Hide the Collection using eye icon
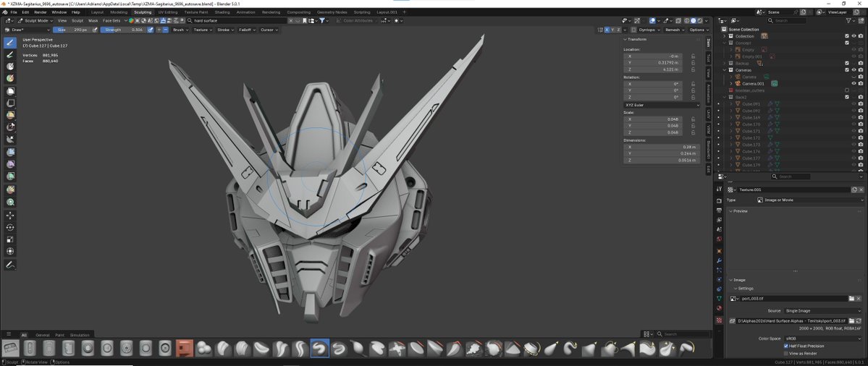 854,36
